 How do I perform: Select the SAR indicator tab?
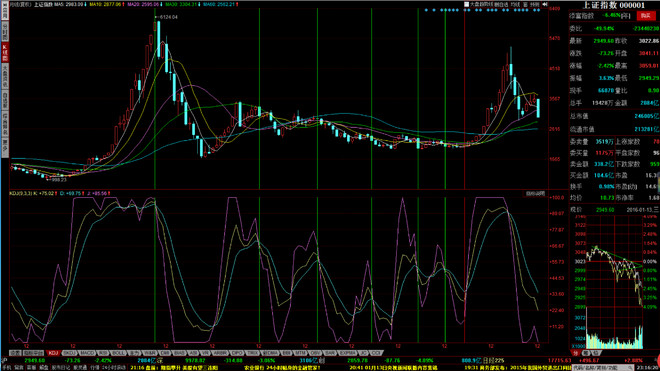click(x=330, y=353)
